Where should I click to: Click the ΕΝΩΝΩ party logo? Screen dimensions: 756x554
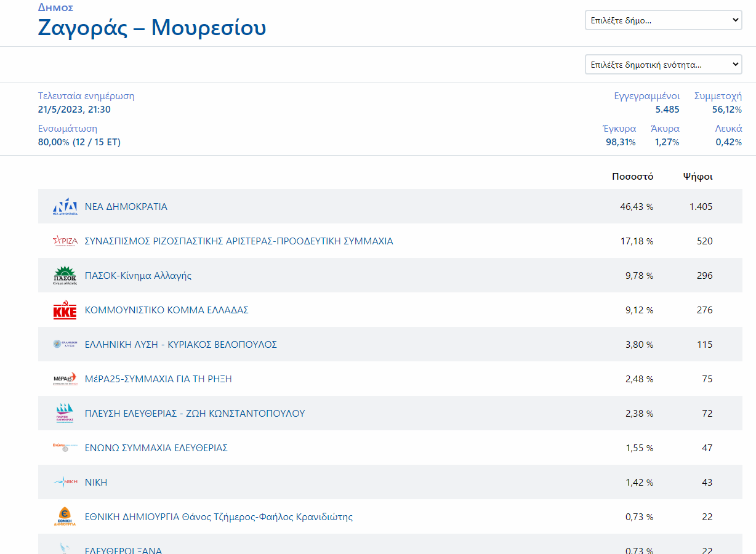tap(65, 448)
